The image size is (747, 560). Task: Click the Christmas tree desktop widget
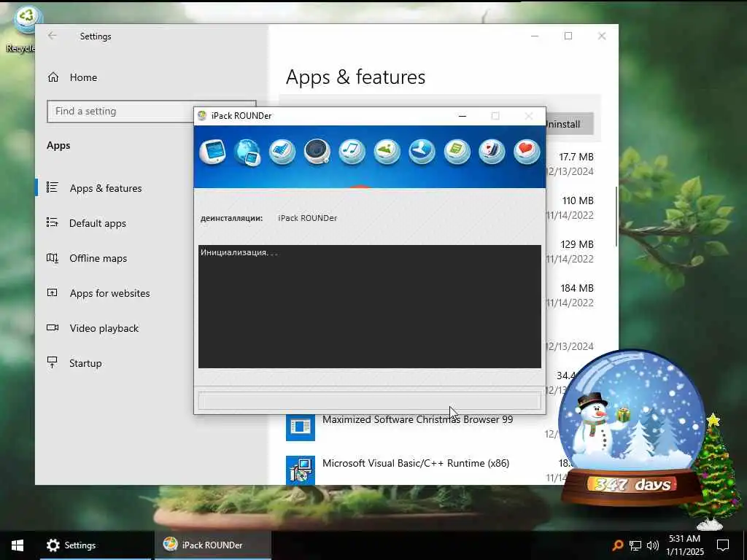click(713, 472)
